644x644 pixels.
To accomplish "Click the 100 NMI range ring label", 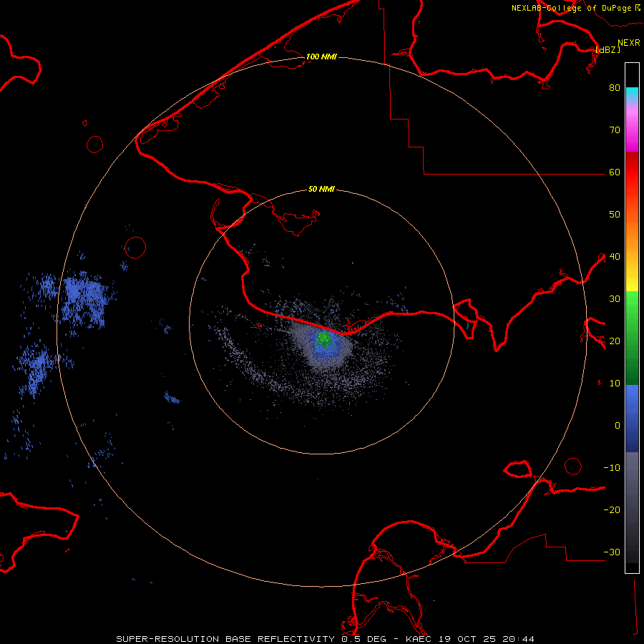I will click(x=321, y=57).
